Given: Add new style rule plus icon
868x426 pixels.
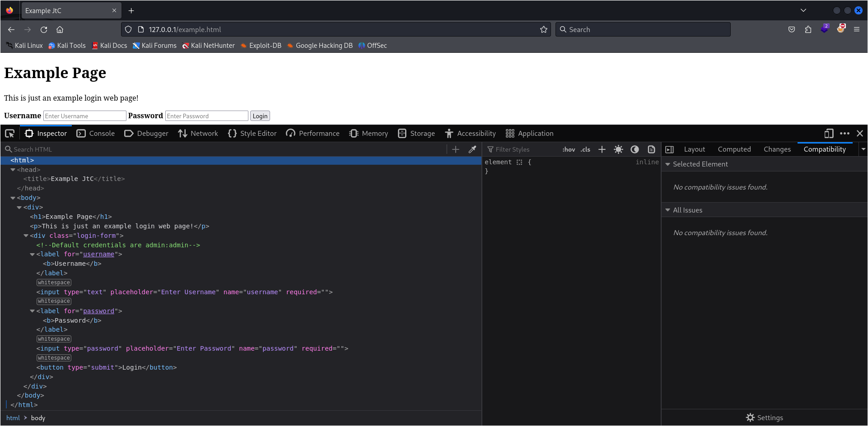Looking at the screenshot, I should (602, 149).
